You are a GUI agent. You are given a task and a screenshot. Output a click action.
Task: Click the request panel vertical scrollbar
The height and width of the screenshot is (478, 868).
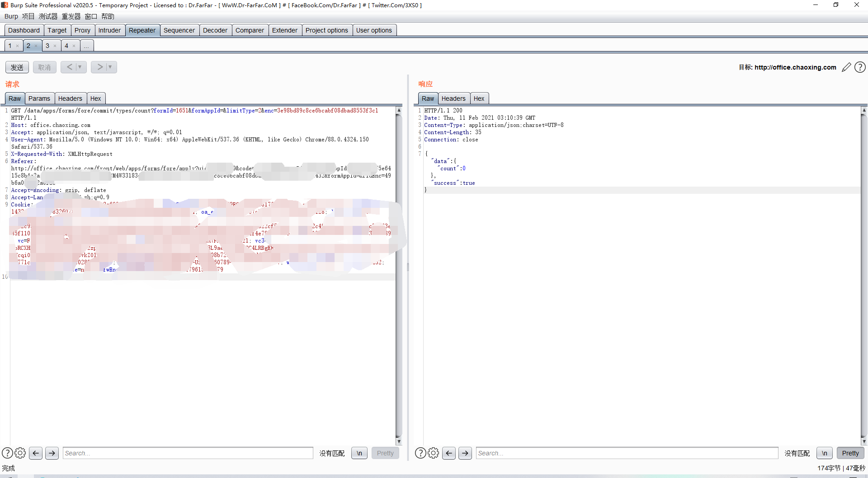click(x=399, y=276)
